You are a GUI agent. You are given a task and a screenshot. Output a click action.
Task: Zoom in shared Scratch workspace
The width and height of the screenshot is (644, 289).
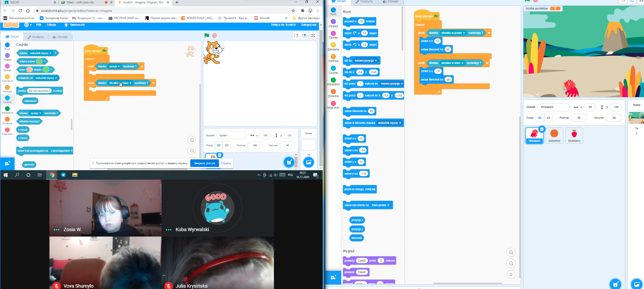click(192, 140)
